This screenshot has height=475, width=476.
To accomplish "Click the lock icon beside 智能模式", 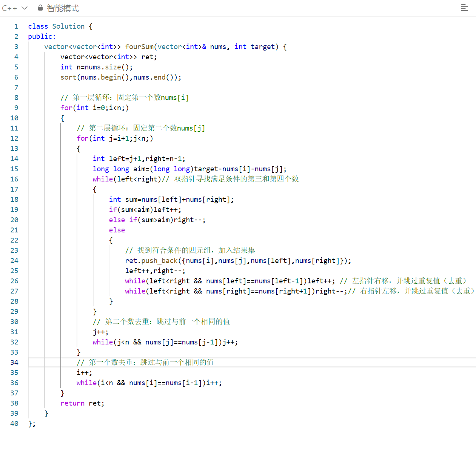I will pyautogui.click(x=40, y=8).
